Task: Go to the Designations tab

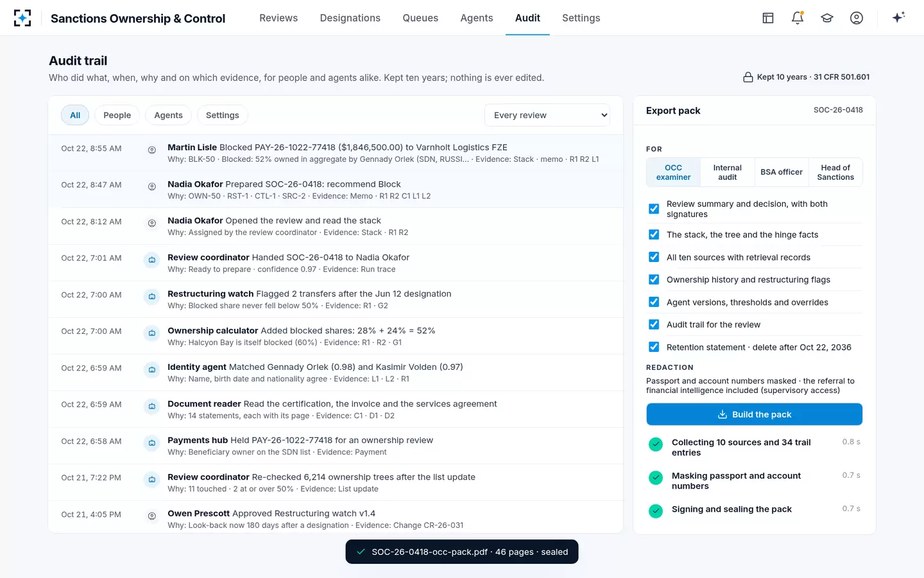Action: click(x=350, y=18)
